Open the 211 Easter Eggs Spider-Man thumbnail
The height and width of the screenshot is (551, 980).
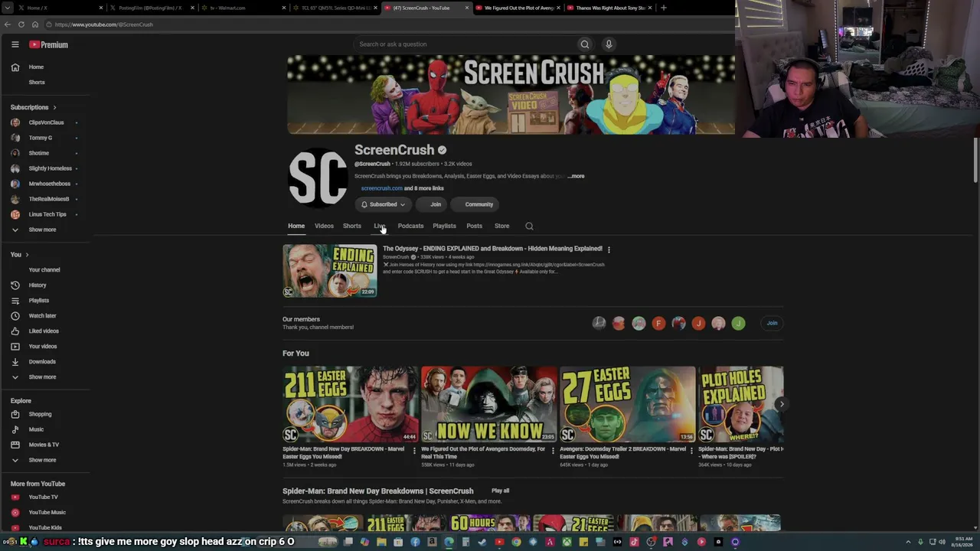pos(351,404)
